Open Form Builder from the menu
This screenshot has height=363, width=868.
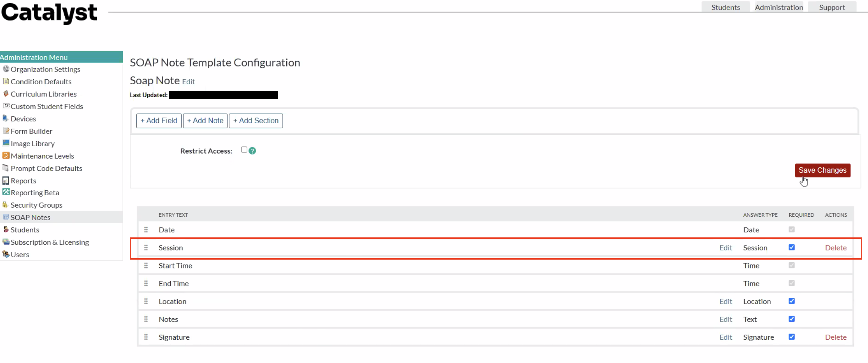pos(31,131)
